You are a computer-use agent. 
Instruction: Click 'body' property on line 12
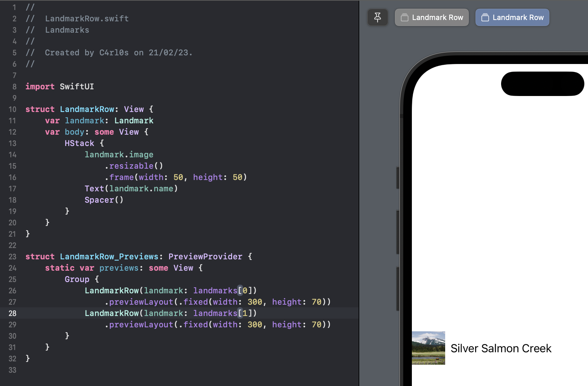[x=75, y=132]
